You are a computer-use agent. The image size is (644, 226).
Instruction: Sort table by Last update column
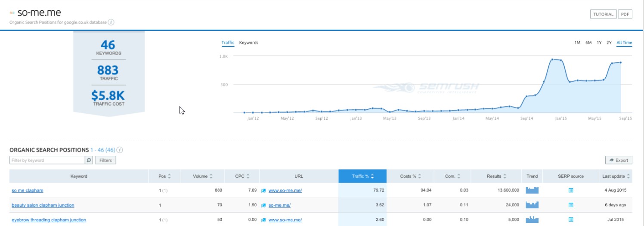click(616, 176)
